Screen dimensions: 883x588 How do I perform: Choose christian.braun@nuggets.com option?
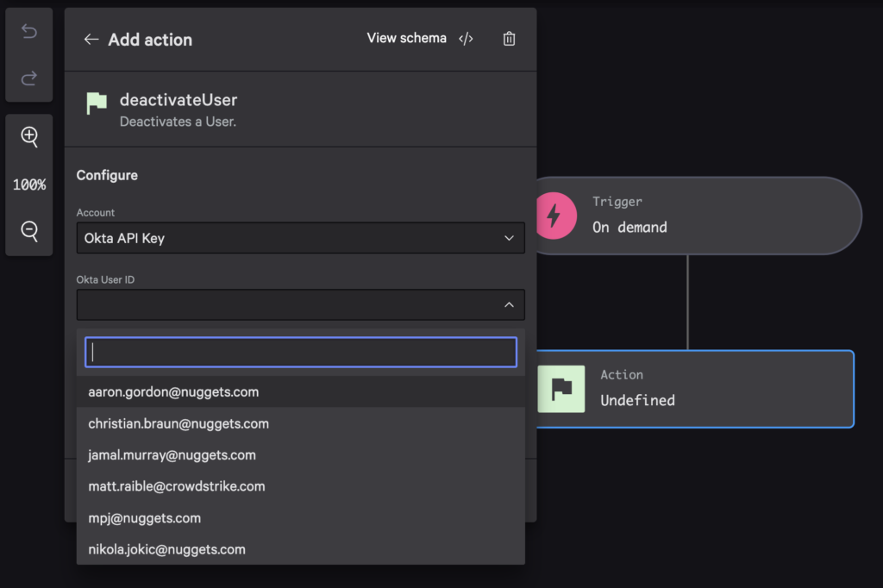(x=178, y=423)
